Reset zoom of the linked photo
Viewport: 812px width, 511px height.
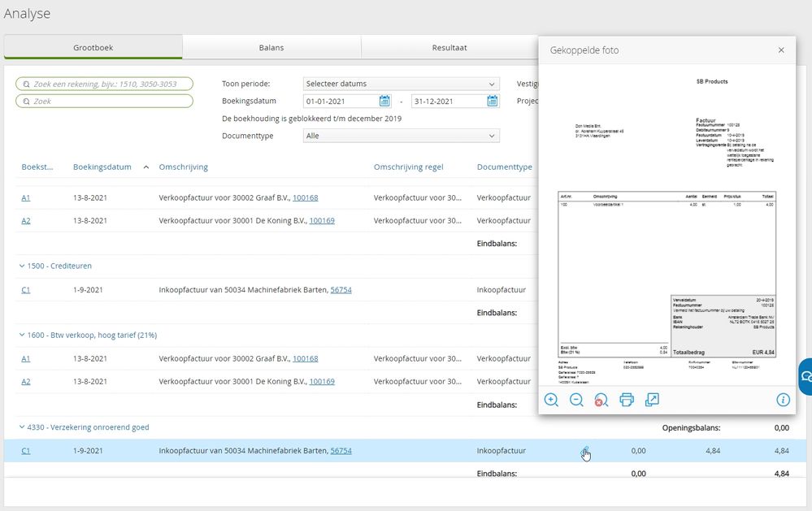[601, 400]
